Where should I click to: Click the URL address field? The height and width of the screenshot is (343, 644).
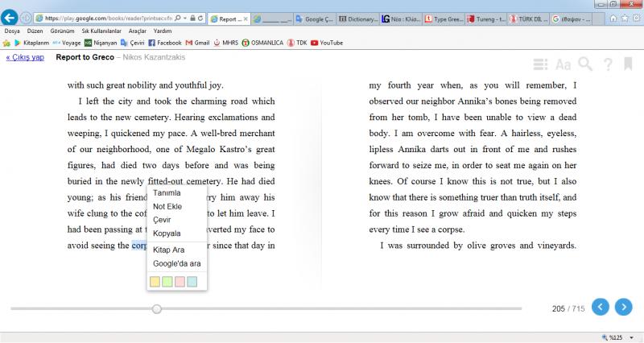pyautogui.click(x=108, y=18)
